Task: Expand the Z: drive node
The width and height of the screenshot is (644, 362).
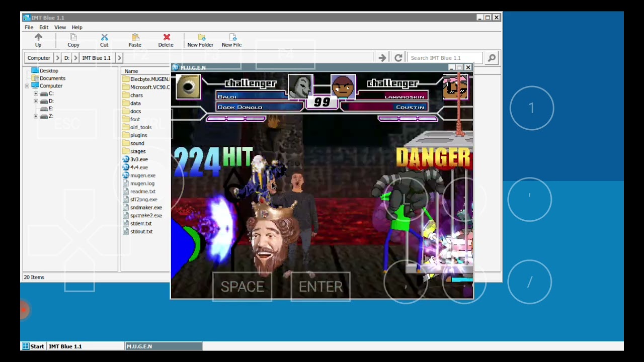Action: (x=36, y=116)
